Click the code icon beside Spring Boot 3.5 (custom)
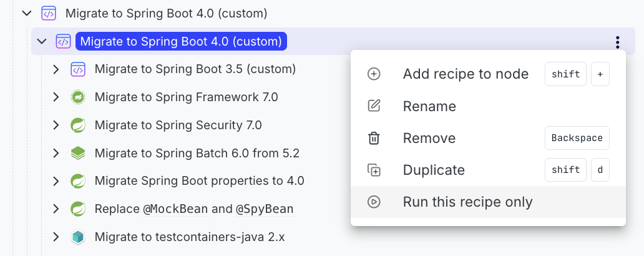The height and width of the screenshot is (256, 644). coord(77,69)
